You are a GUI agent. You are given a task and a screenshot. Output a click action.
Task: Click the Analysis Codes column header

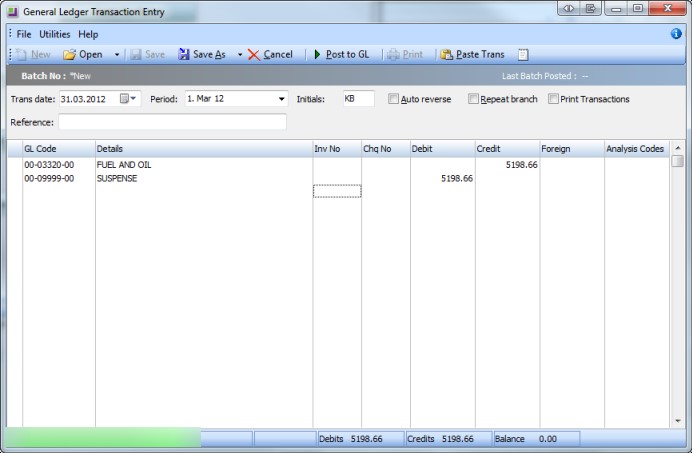tap(637, 149)
